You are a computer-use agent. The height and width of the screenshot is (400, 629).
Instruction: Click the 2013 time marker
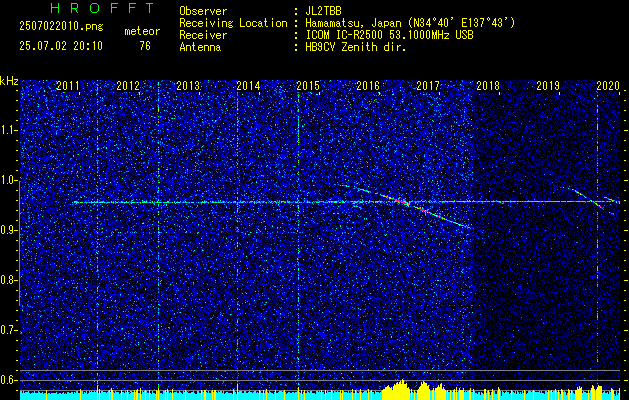(188, 86)
